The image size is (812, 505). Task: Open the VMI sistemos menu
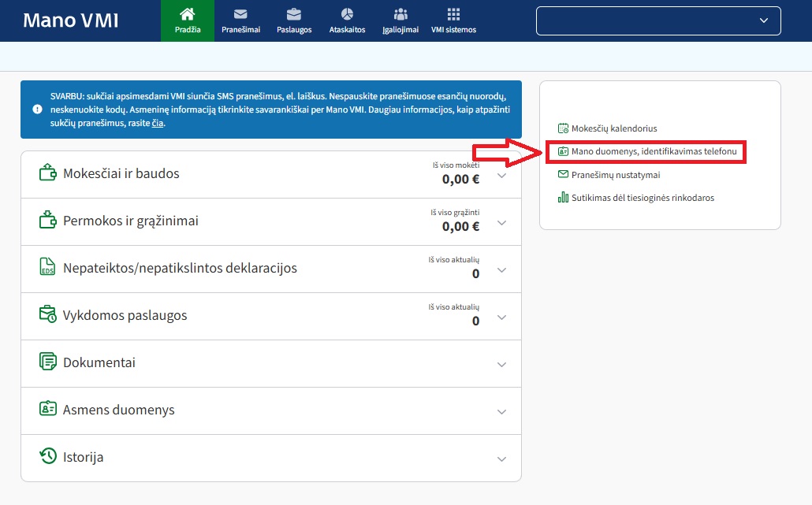click(x=453, y=20)
